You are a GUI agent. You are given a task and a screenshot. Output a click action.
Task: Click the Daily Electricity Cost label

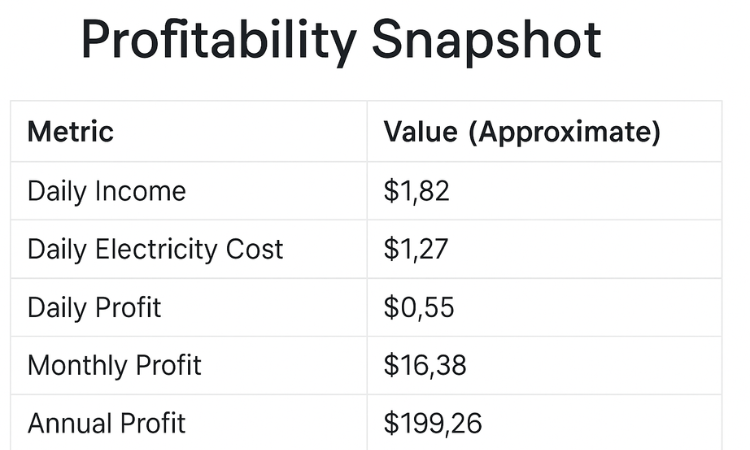coord(155,249)
